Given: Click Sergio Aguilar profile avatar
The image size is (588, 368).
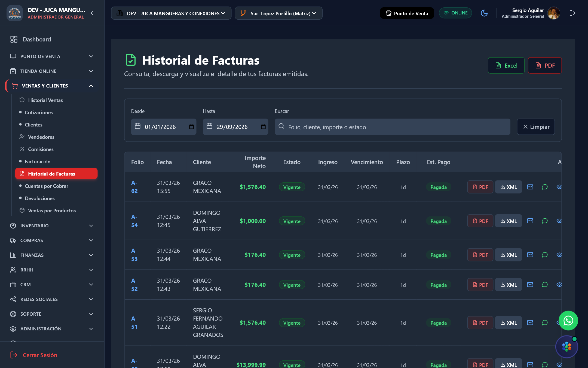Looking at the screenshot, I should pos(553,13).
